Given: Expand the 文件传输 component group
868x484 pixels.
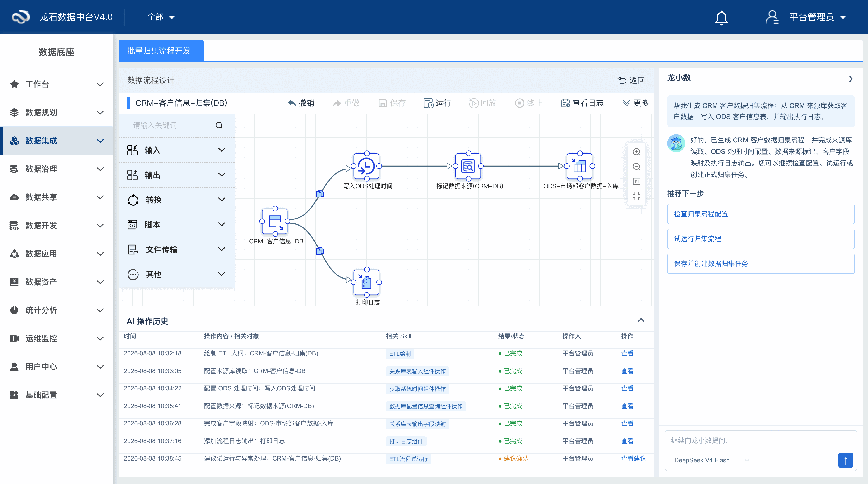Looking at the screenshot, I should pyautogui.click(x=177, y=249).
